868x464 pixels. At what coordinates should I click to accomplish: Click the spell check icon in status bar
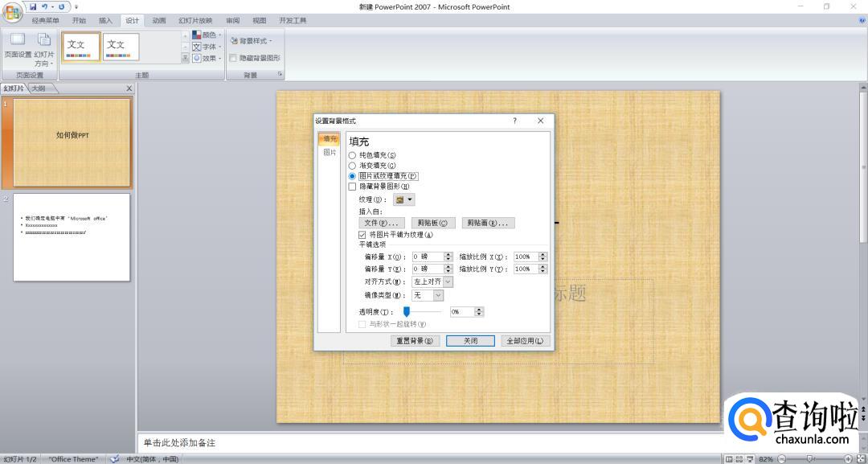(114, 459)
